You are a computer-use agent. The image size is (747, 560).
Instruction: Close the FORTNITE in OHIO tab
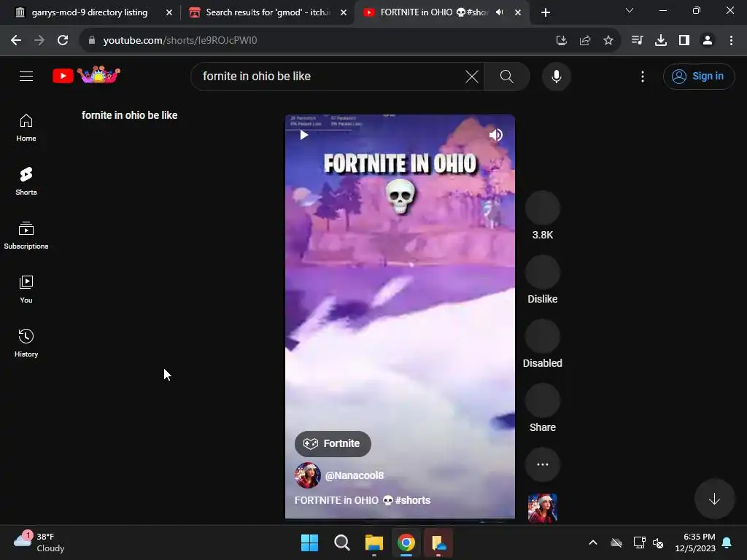pyautogui.click(x=518, y=12)
